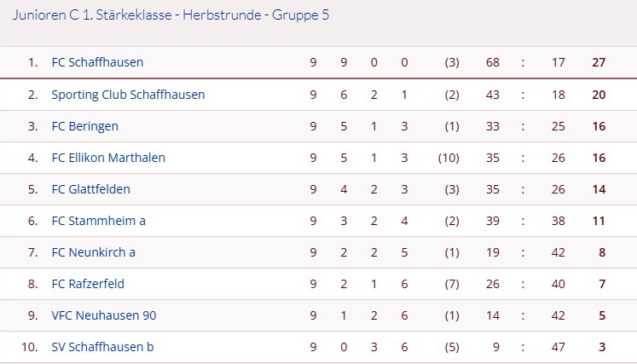The image size is (637, 364).
Task: Select the FC Glattfelden team link
Action: [x=91, y=189]
